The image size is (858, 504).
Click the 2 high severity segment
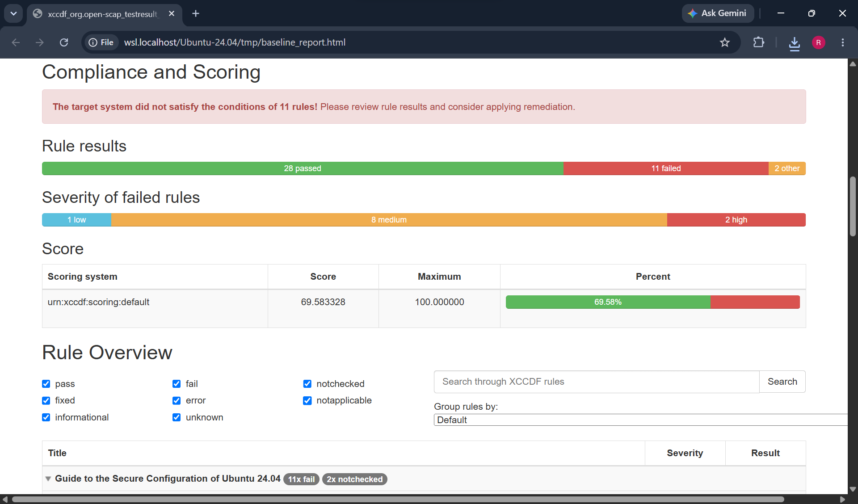(x=736, y=220)
